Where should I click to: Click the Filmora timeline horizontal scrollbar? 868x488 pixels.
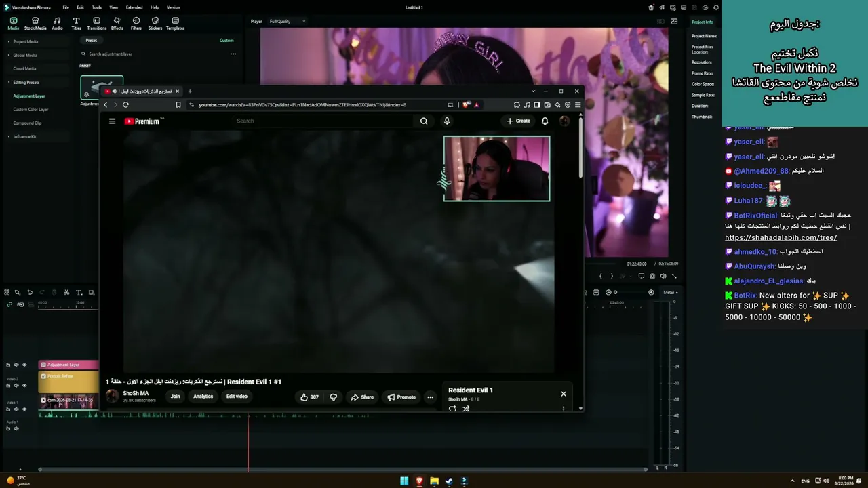pyautogui.click(x=342, y=469)
